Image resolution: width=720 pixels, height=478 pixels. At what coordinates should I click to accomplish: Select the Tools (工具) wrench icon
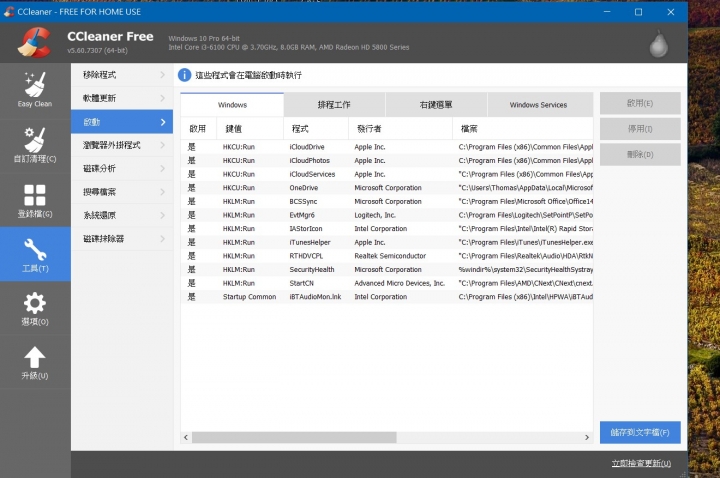point(35,254)
